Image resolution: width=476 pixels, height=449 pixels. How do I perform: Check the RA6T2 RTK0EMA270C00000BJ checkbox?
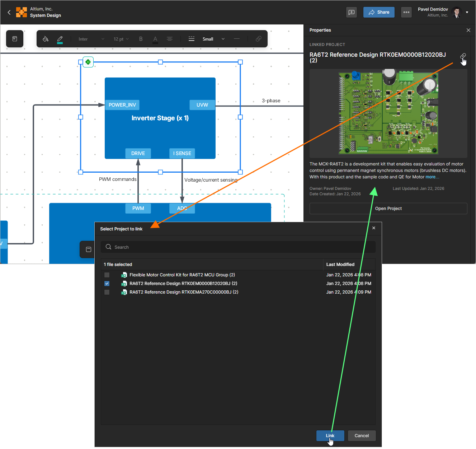pos(107,292)
